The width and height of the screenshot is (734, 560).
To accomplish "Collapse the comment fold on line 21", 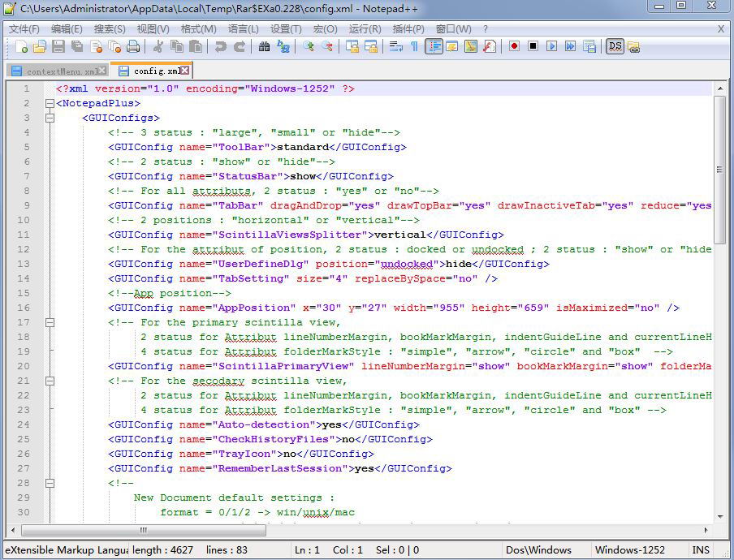I will [50, 381].
